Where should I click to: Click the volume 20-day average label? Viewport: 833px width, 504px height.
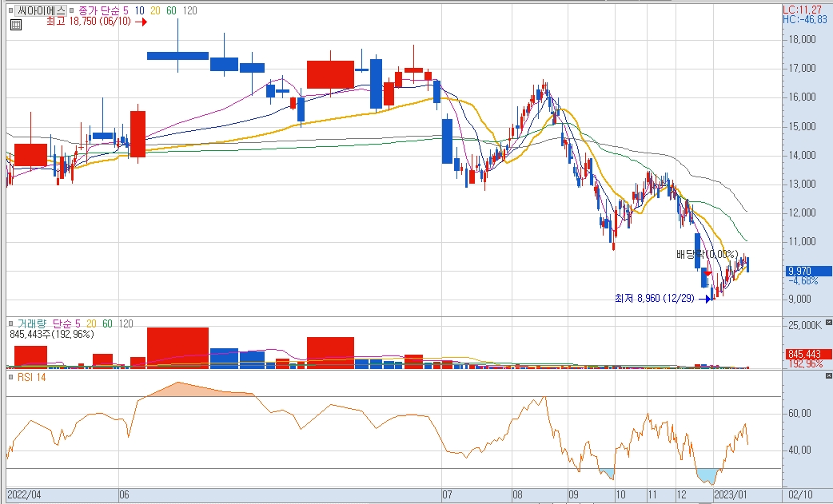point(91,323)
